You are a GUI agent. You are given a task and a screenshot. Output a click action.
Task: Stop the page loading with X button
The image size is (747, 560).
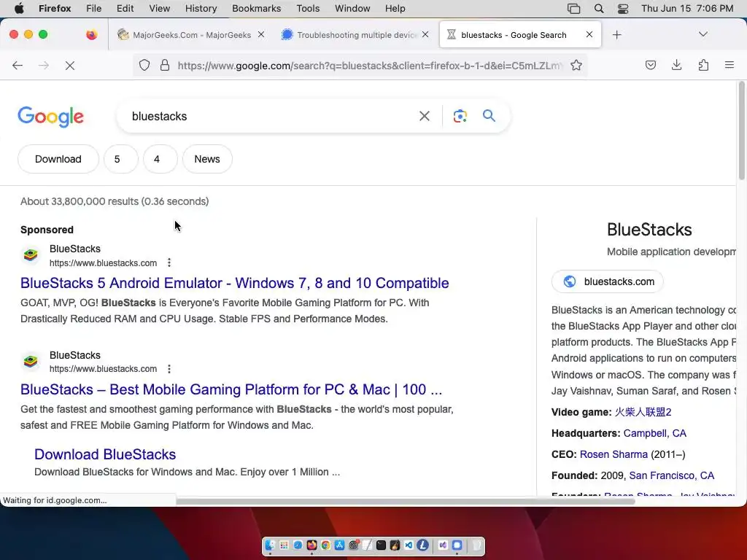point(70,65)
